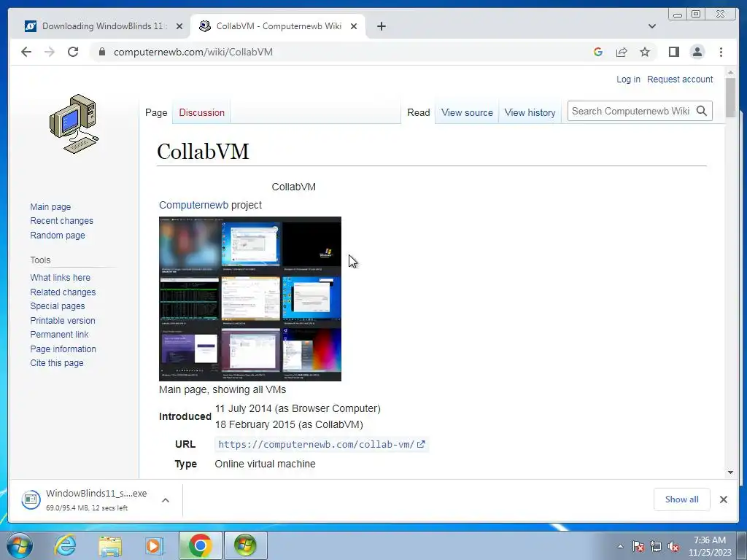Close the CollabVM - Computernewb Wiki tab

click(354, 26)
